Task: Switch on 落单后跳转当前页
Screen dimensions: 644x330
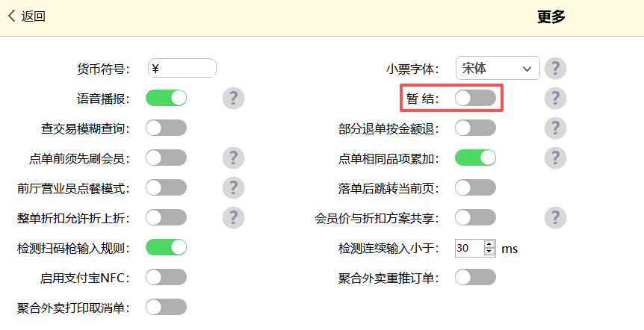Action: point(475,187)
